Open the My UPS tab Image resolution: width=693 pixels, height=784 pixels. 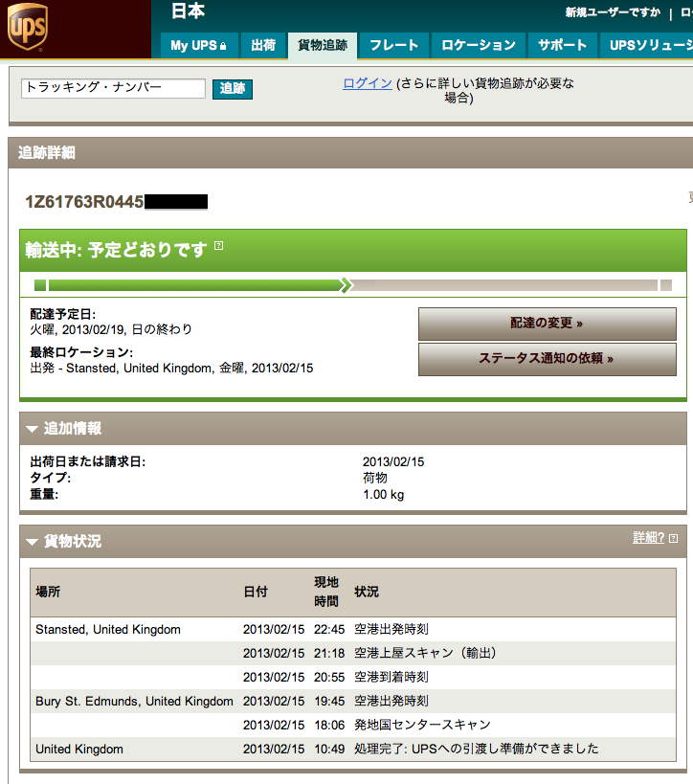click(x=199, y=46)
